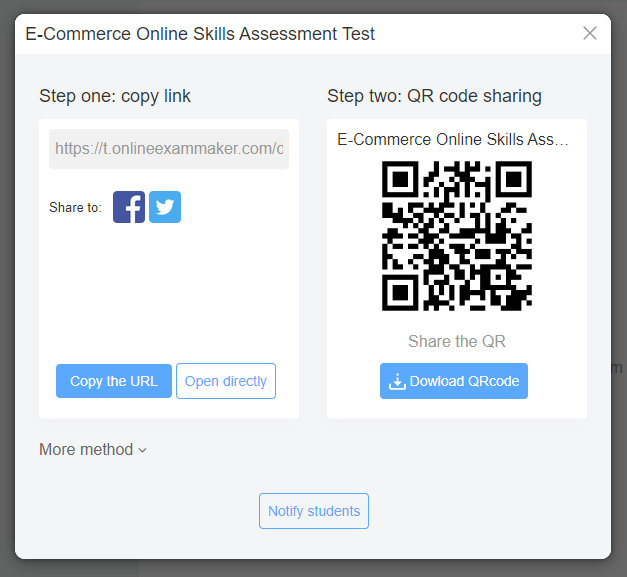The image size is (627, 577).
Task: Download the QR code image
Action: 454,381
